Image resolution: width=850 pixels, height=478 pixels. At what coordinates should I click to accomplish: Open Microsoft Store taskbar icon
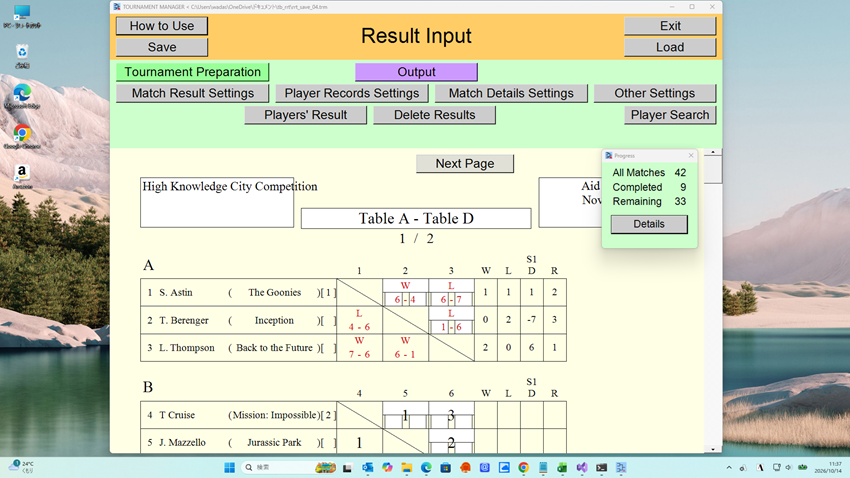446,468
